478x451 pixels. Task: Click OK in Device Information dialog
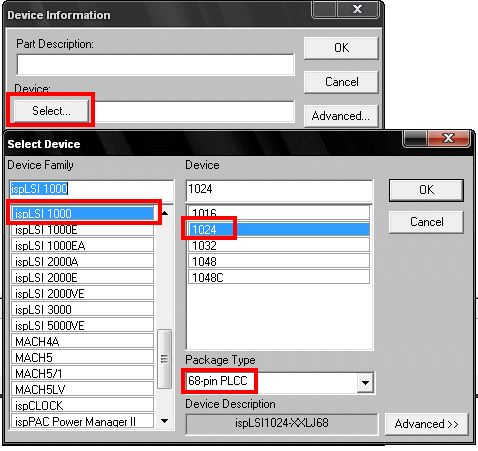click(341, 48)
